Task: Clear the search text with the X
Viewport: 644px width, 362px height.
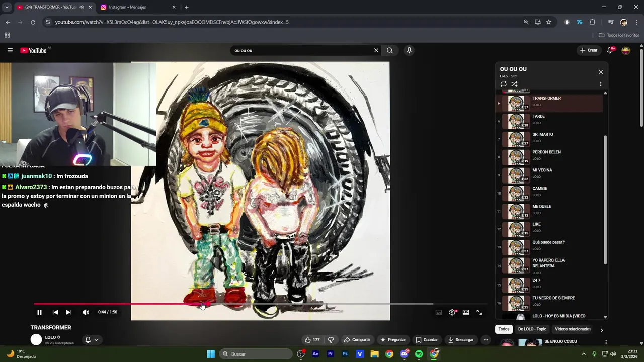Action: 376,50
